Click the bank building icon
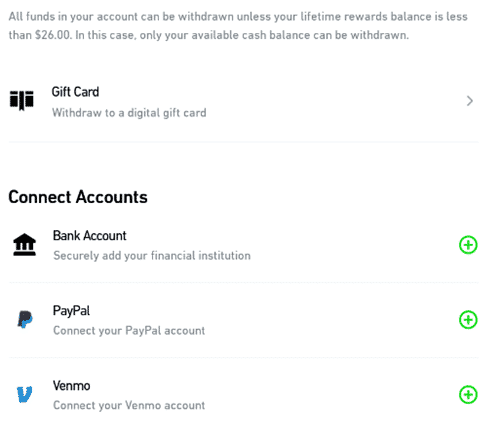This screenshot has width=500, height=442. [24, 245]
